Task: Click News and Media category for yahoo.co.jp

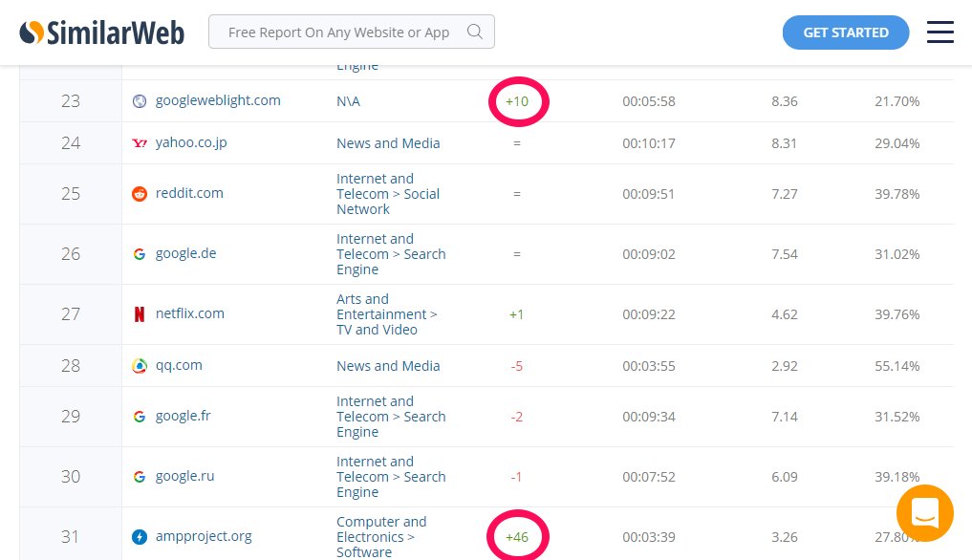Action: point(388,143)
